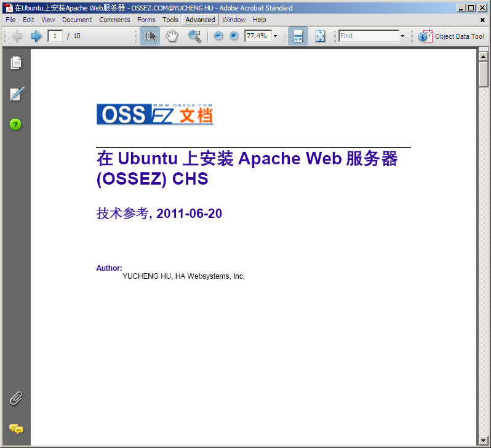Click the zoom percentage field

tap(258, 36)
